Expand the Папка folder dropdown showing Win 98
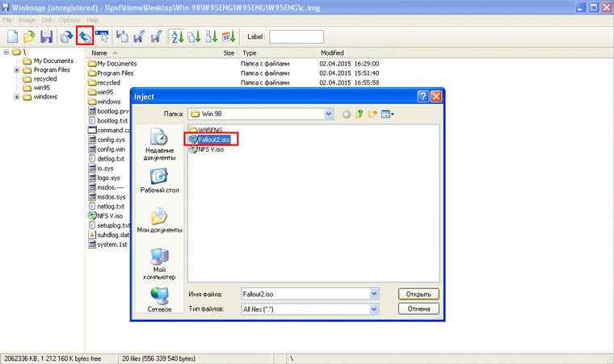The width and height of the screenshot is (614, 364). [329, 114]
